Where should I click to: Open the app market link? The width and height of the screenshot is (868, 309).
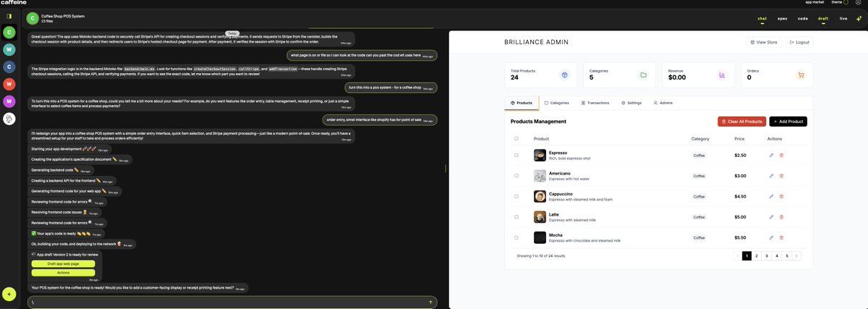point(814,2)
